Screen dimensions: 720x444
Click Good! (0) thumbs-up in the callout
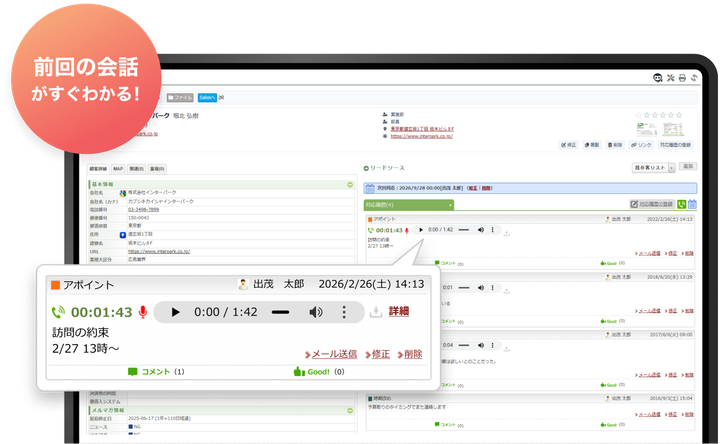point(319,371)
